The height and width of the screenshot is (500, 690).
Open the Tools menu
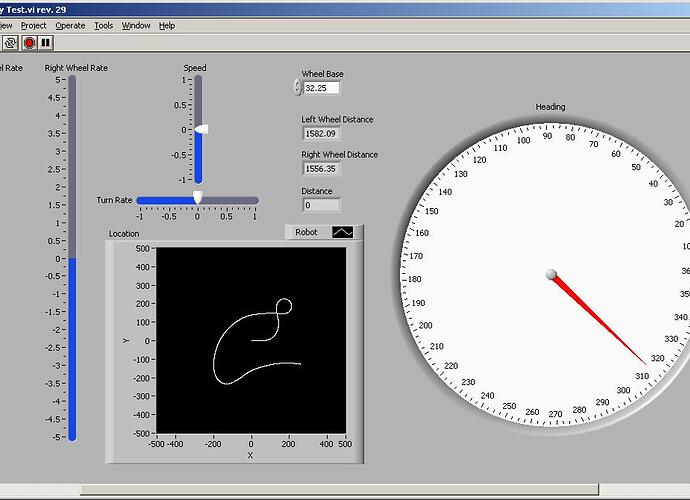click(103, 26)
